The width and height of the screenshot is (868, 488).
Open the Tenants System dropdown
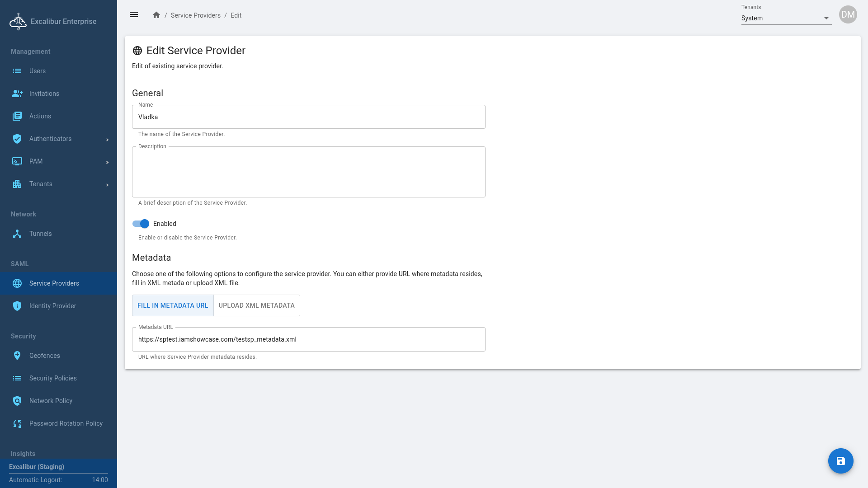tap(786, 18)
